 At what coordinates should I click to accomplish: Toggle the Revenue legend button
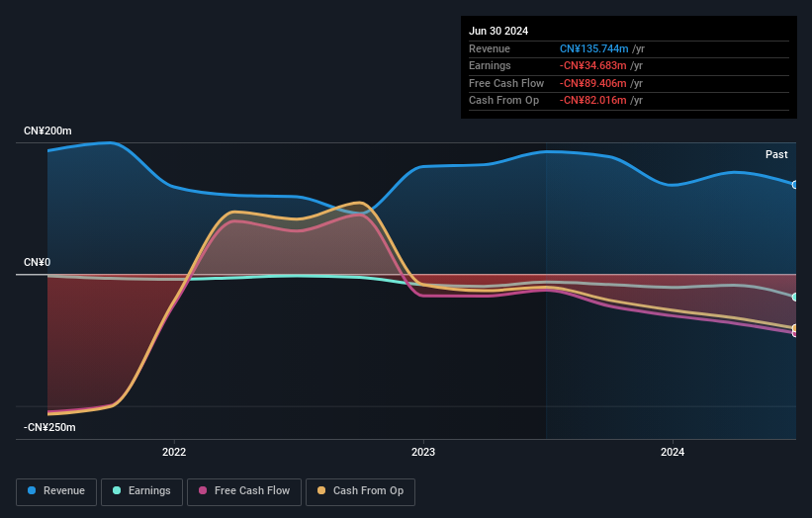(x=56, y=491)
